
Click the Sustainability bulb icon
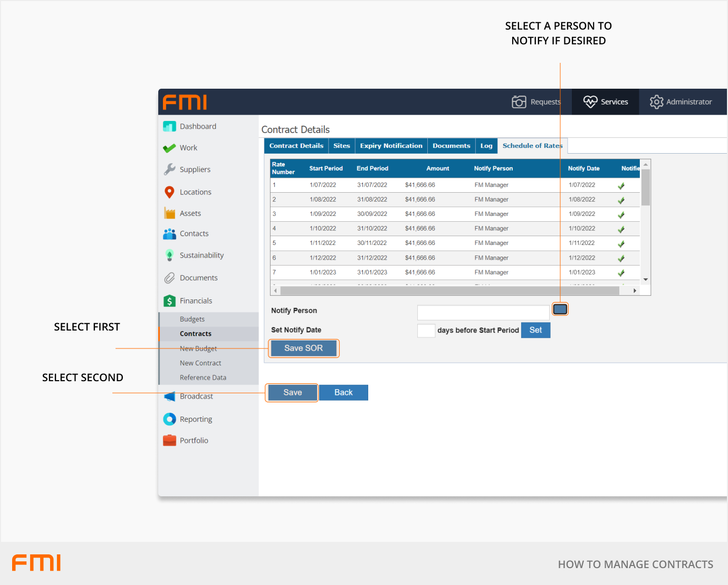(169, 256)
